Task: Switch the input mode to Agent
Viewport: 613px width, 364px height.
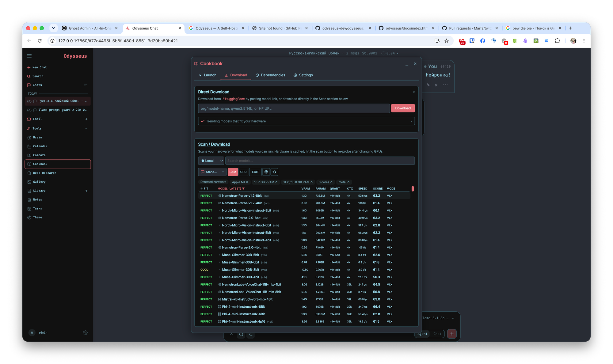Action: [x=422, y=334]
